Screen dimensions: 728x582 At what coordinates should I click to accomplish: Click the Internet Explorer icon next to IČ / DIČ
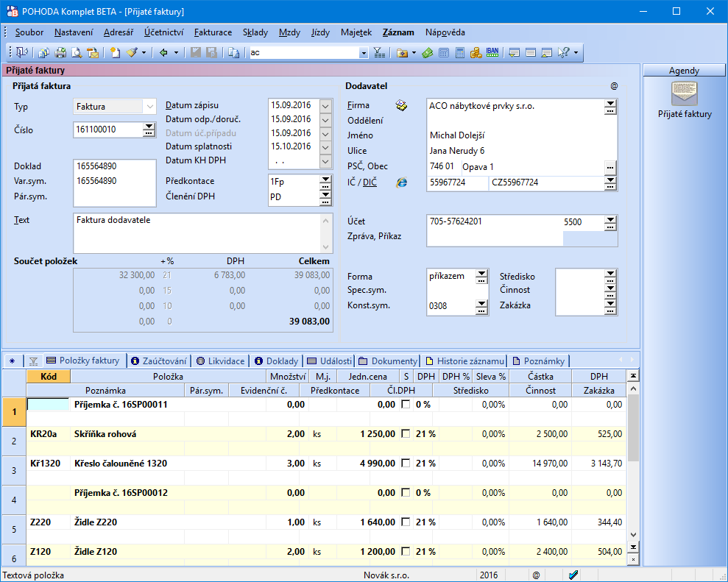pos(402,182)
